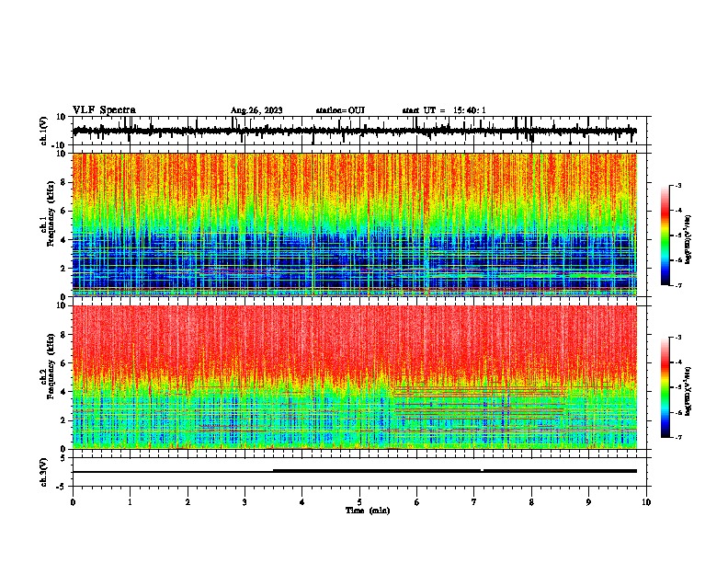Click time axis tick label '1'
The height and width of the screenshot is (563, 728).
(x=130, y=502)
